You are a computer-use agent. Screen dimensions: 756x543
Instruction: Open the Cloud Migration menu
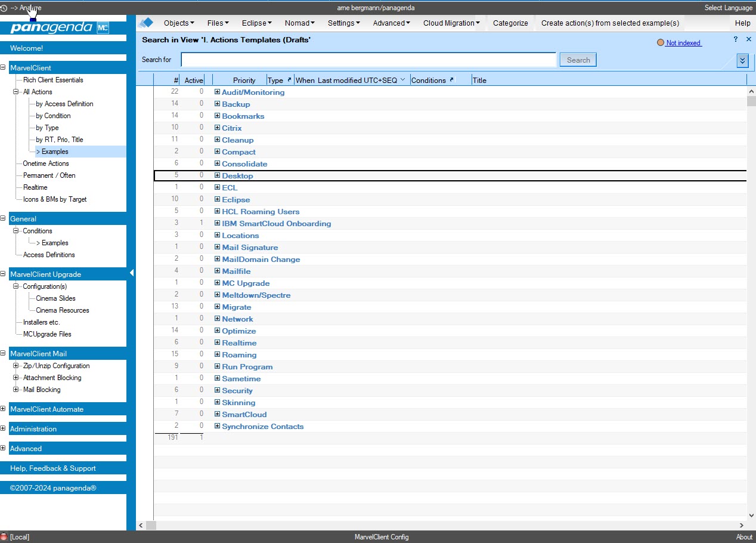[x=452, y=23]
